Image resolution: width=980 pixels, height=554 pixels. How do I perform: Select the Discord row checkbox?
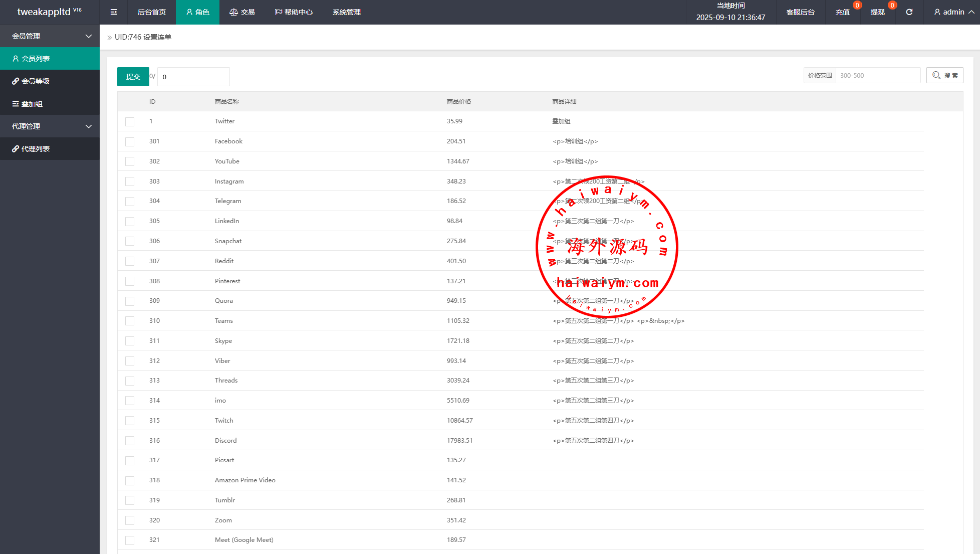(130, 441)
